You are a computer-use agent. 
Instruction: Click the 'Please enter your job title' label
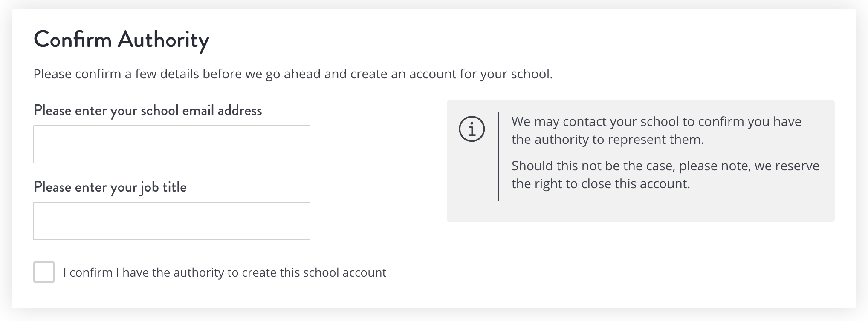tap(110, 187)
